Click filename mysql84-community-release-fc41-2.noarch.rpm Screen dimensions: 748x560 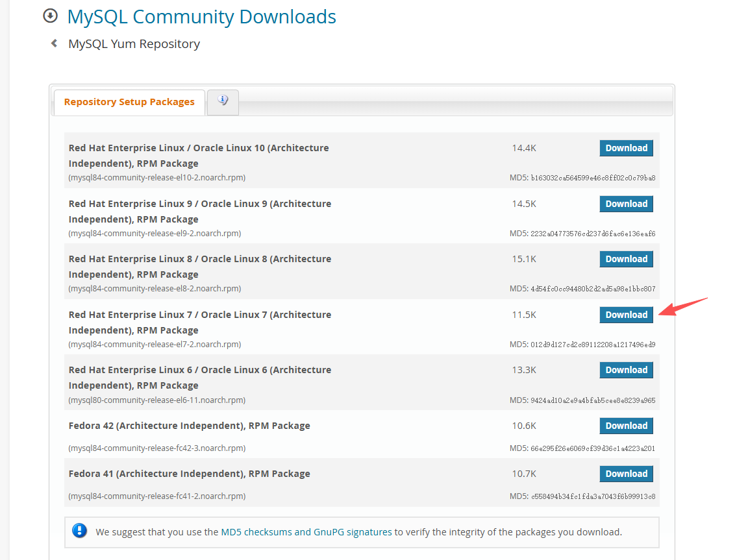click(x=157, y=496)
